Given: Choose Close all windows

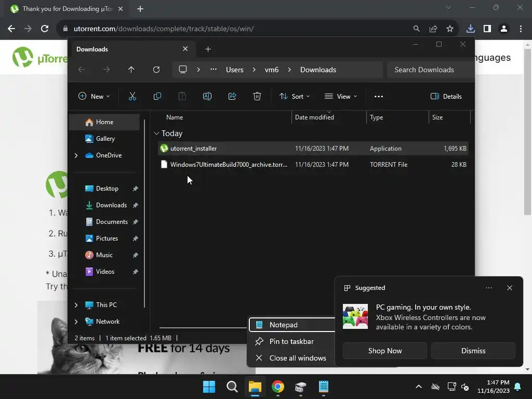Looking at the screenshot, I should (x=292, y=358).
